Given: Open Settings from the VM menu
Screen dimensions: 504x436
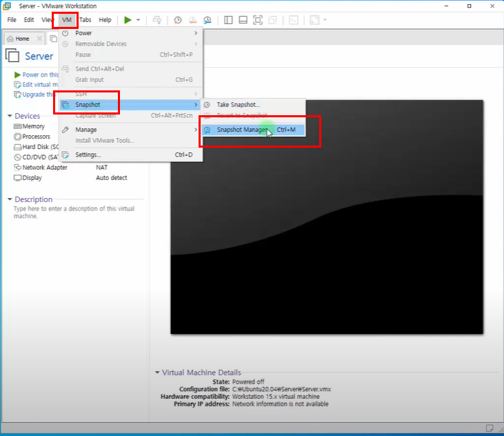Looking at the screenshot, I should pos(130,155).
